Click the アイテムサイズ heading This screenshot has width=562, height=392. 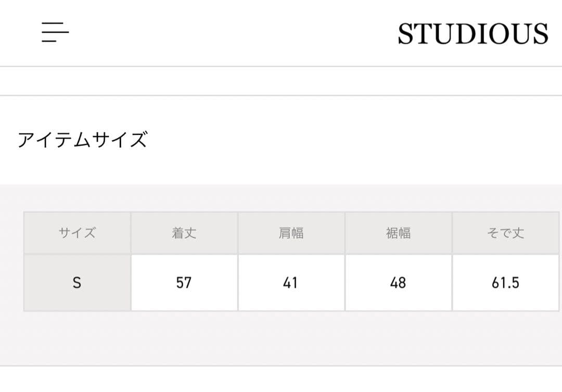point(82,140)
